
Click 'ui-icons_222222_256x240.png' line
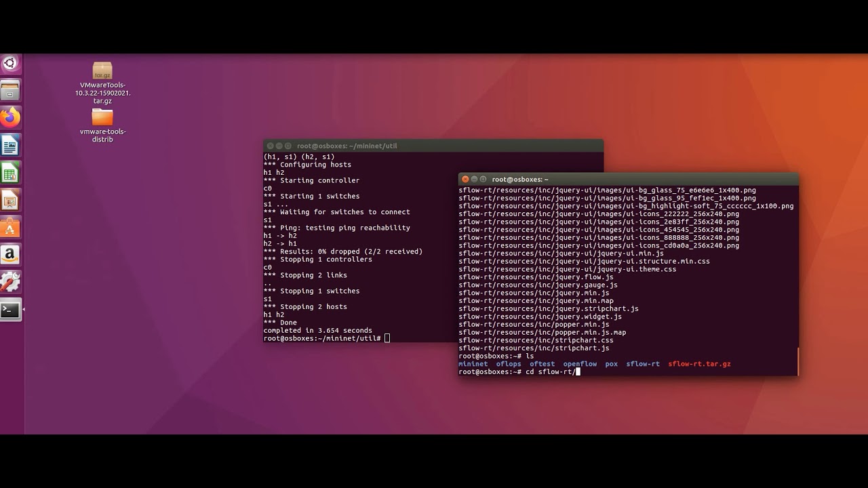[599, 214]
